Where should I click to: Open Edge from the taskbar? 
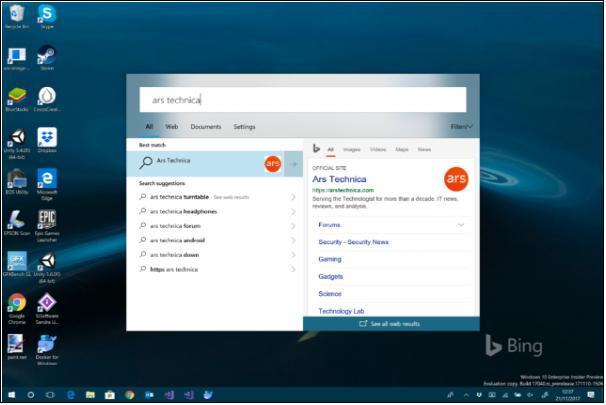tap(71, 395)
